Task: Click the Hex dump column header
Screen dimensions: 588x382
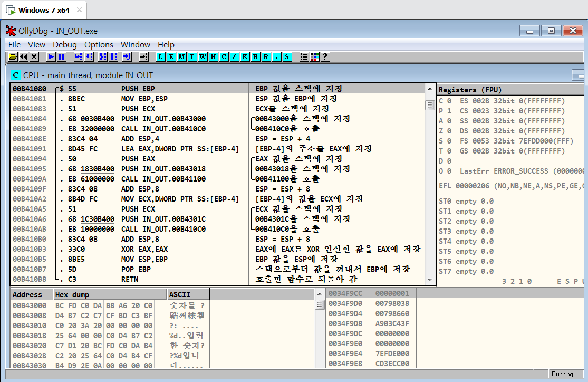Action: coord(110,294)
